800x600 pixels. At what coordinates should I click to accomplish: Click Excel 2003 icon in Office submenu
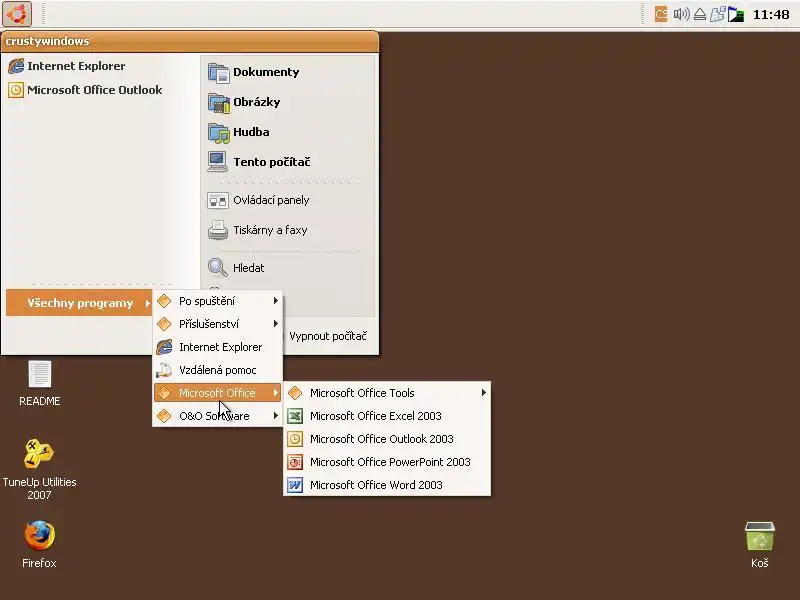pos(295,416)
